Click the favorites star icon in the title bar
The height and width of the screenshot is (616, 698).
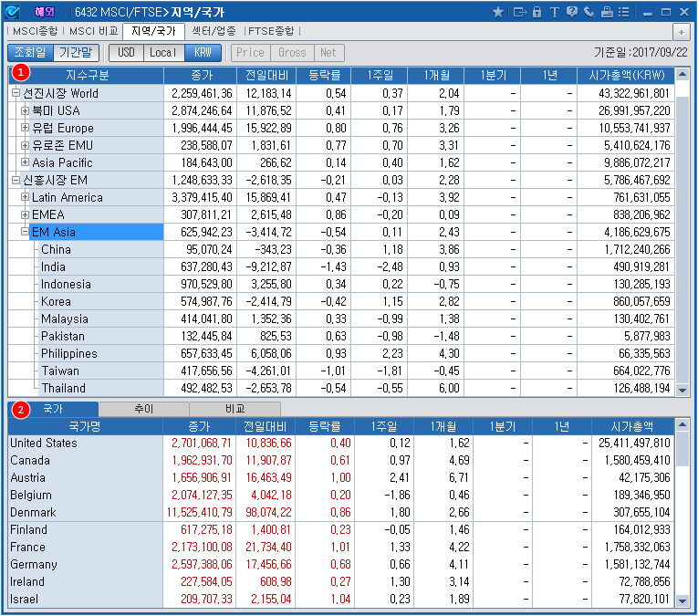tap(498, 12)
